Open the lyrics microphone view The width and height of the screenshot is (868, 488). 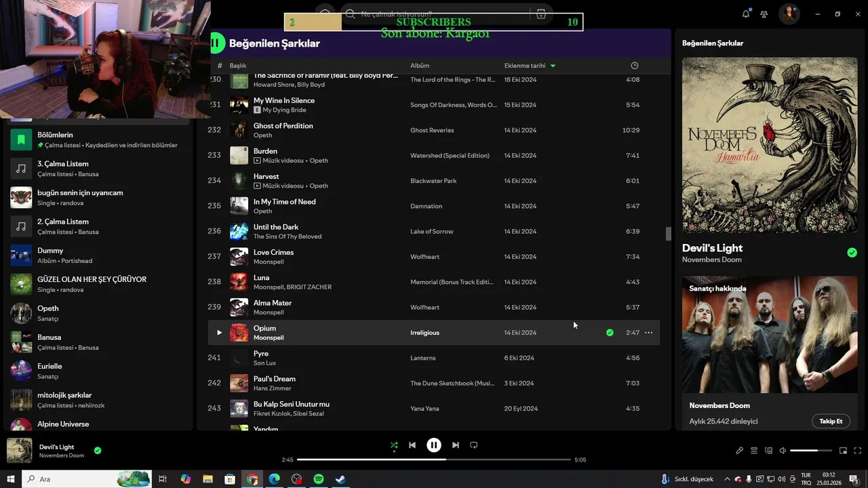coord(740,451)
